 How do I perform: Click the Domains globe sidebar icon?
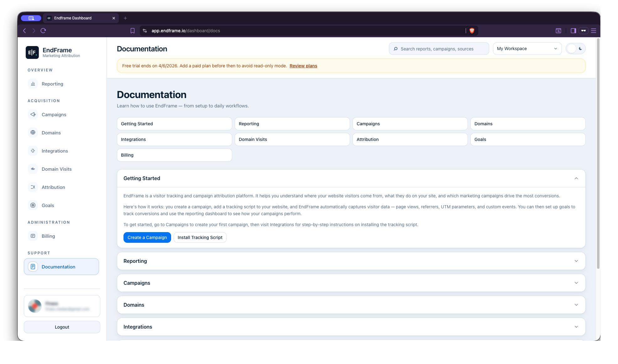(x=33, y=133)
